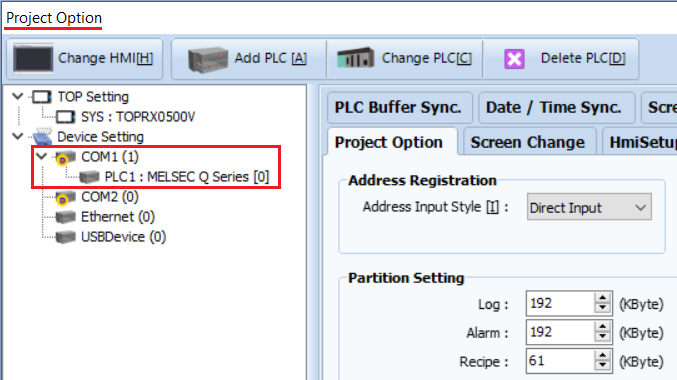Select the COM1 (1) port icon
Screen dimensions: 677x380
tap(65, 157)
